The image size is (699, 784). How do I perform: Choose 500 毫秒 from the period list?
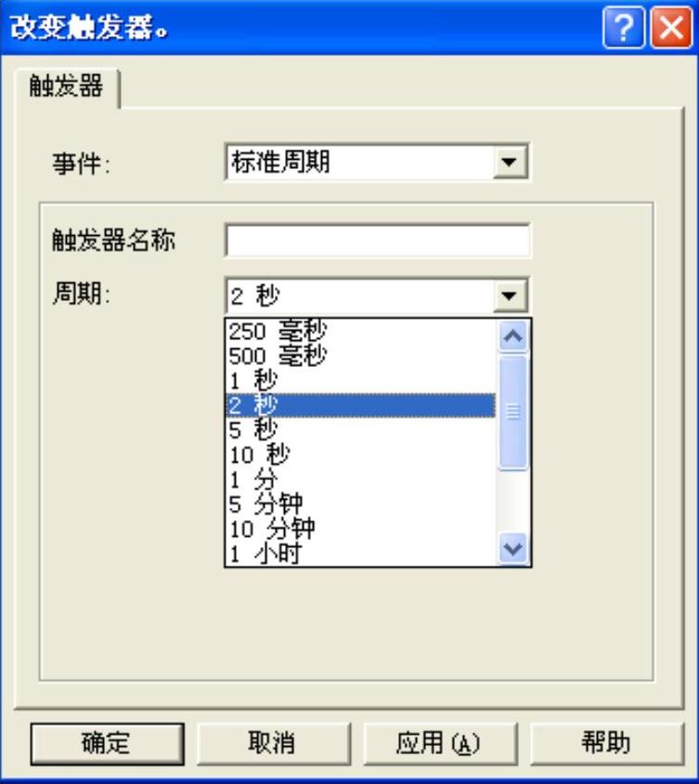tap(361, 356)
